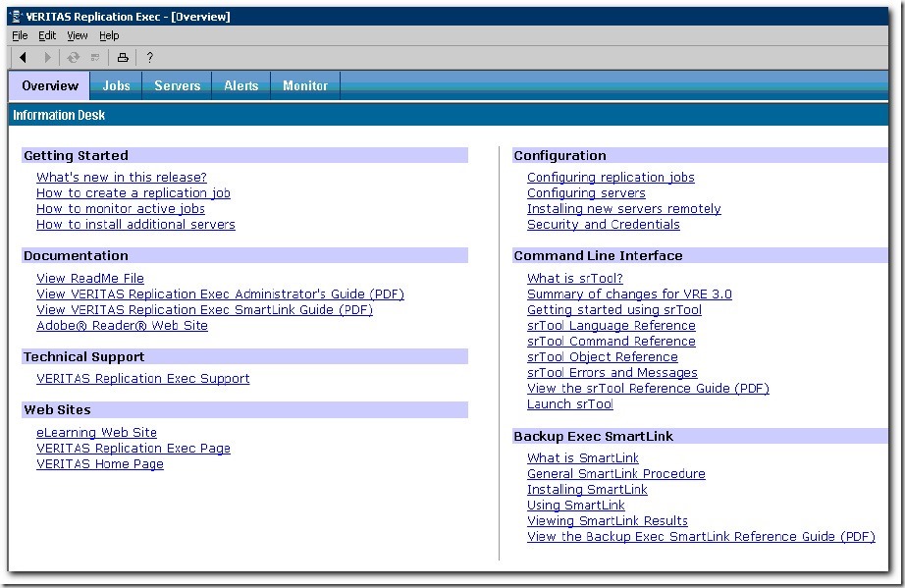Click the Information Desk banner text
905x588 pixels.
(x=59, y=115)
